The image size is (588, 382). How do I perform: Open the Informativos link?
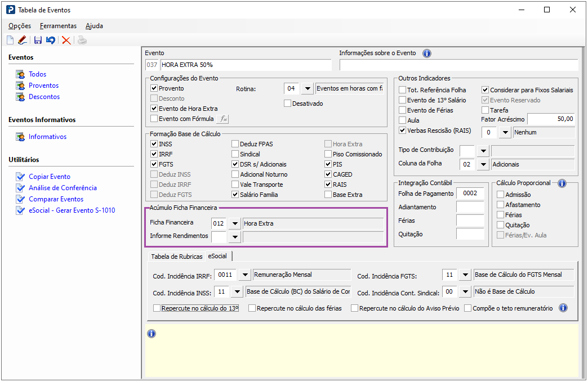coord(48,137)
